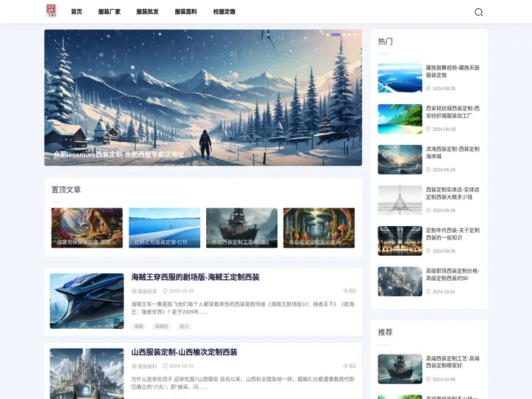532x399 pixels.
Task: Open hot article 定制年代西装-关于定制西装的一些知识
Action: pyautogui.click(x=453, y=233)
